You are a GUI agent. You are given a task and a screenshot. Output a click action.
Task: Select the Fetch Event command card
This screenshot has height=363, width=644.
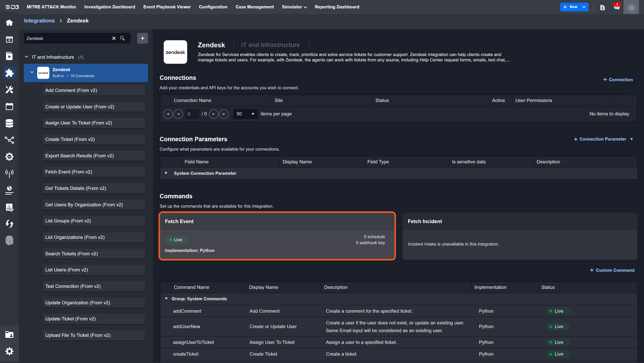coord(277,236)
